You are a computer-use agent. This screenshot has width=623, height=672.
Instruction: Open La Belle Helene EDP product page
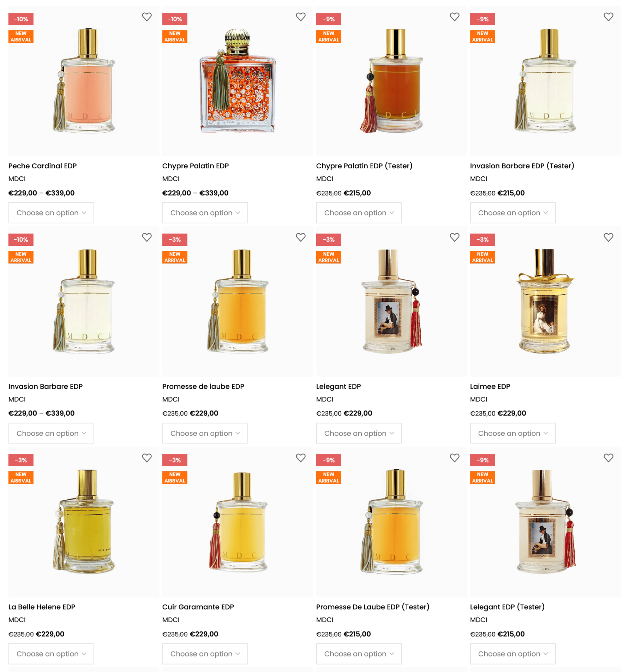click(42, 607)
